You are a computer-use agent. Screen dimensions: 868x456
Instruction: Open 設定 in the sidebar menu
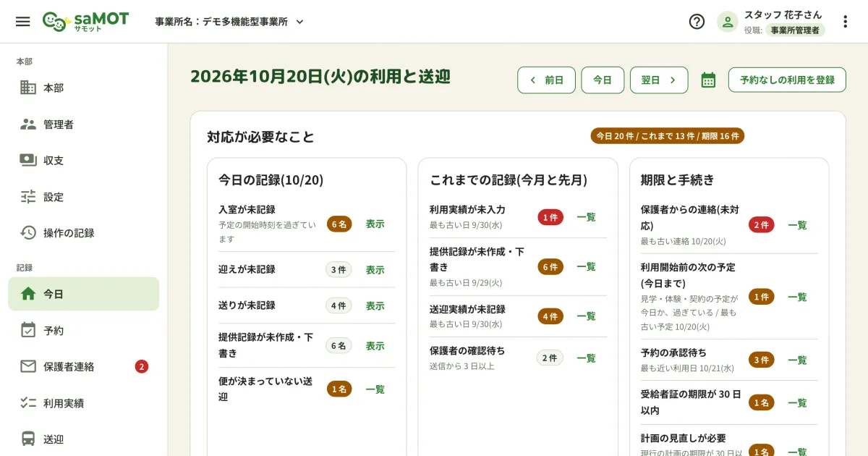click(x=84, y=196)
